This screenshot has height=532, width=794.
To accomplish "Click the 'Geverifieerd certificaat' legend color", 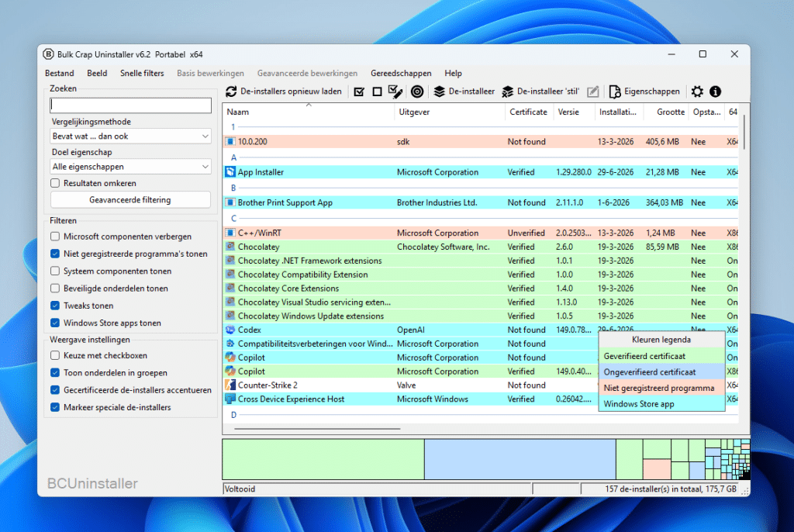I will 661,356.
